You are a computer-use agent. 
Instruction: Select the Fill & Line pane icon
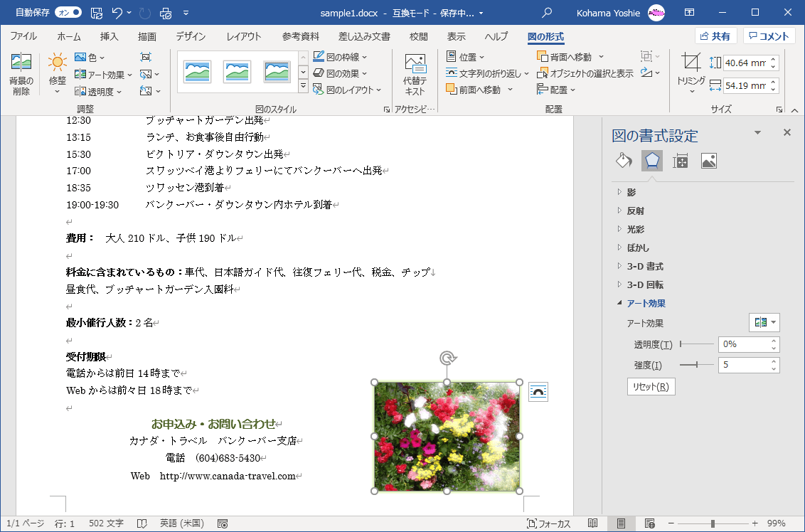[623, 161]
